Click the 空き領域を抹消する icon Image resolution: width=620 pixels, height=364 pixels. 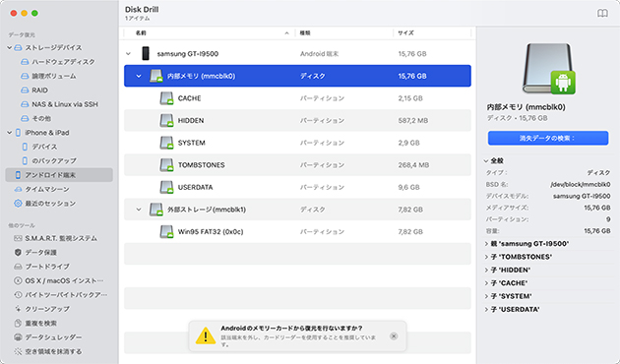(x=18, y=351)
